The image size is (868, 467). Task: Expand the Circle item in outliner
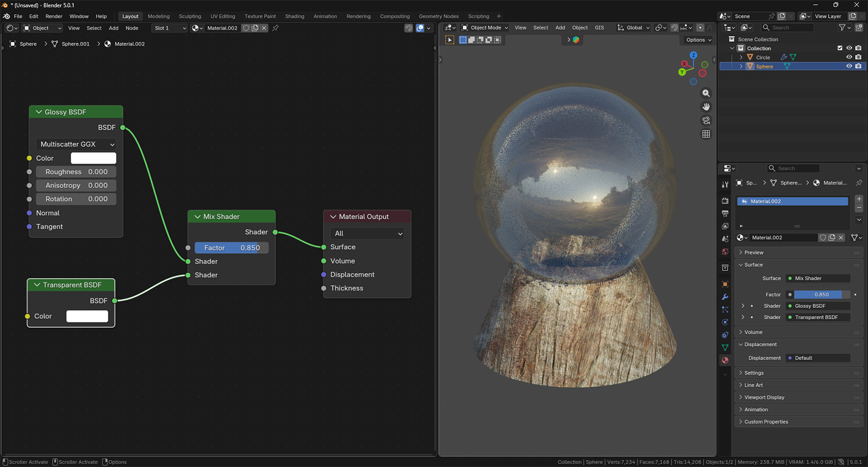tap(741, 58)
